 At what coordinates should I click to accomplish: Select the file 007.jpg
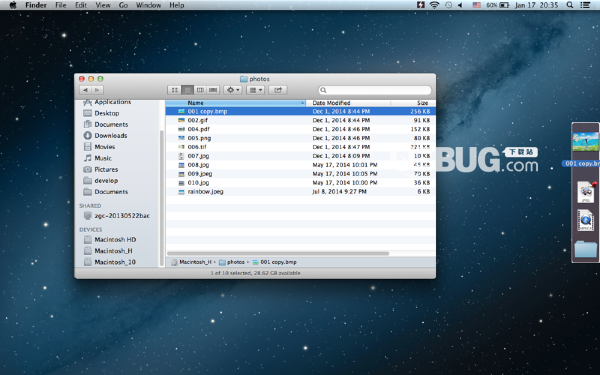pyautogui.click(x=300, y=156)
